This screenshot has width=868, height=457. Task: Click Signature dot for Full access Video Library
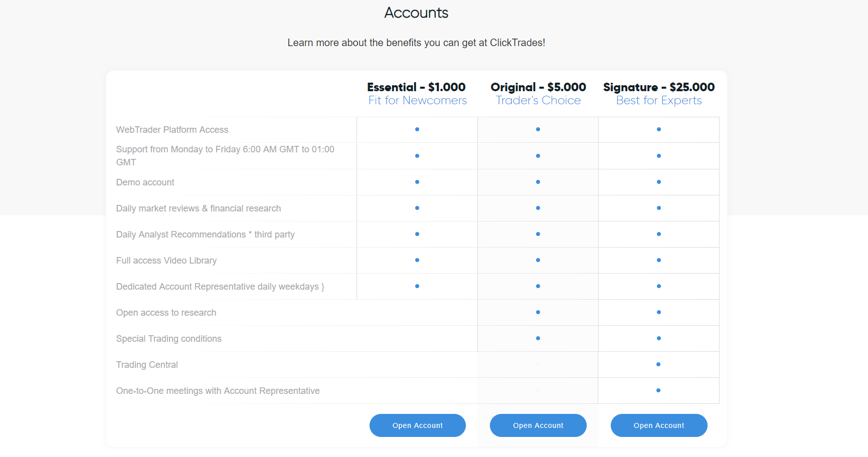click(x=659, y=260)
